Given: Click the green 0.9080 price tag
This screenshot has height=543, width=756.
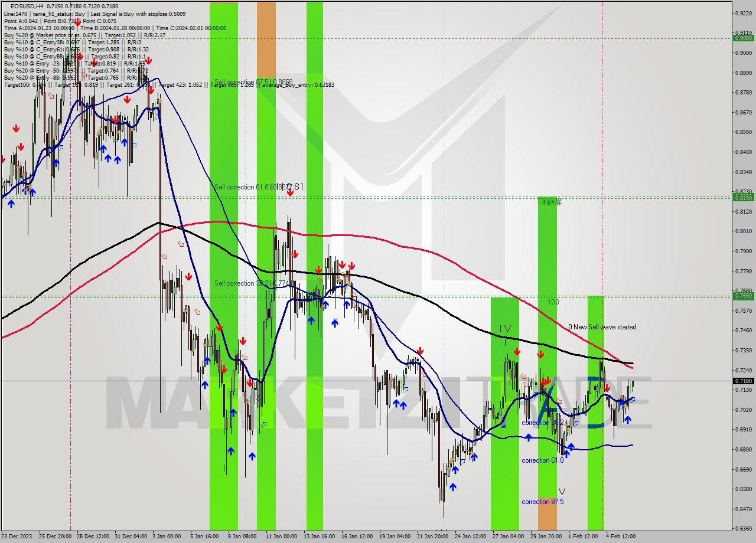Looking at the screenshot, I should coord(742,38).
